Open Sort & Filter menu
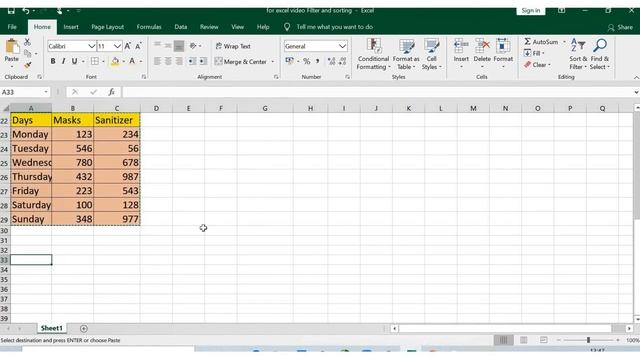The height and width of the screenshot is (360, 640). coord(578,54)
